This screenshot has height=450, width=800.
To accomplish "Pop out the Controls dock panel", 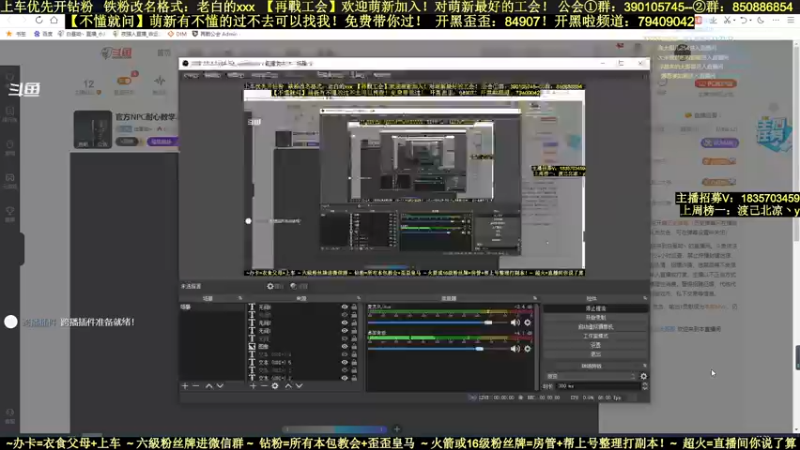I will coord(645,298).
